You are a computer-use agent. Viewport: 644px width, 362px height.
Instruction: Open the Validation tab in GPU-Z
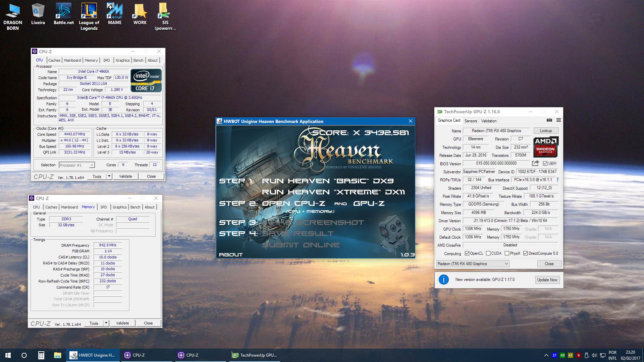click(x=489, y=121)
